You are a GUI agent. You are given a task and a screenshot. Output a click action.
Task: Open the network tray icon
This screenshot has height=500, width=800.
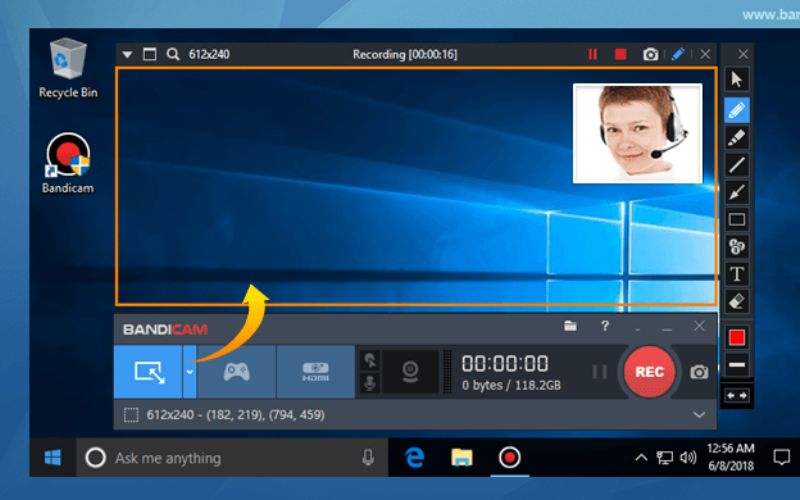(664, 458)
